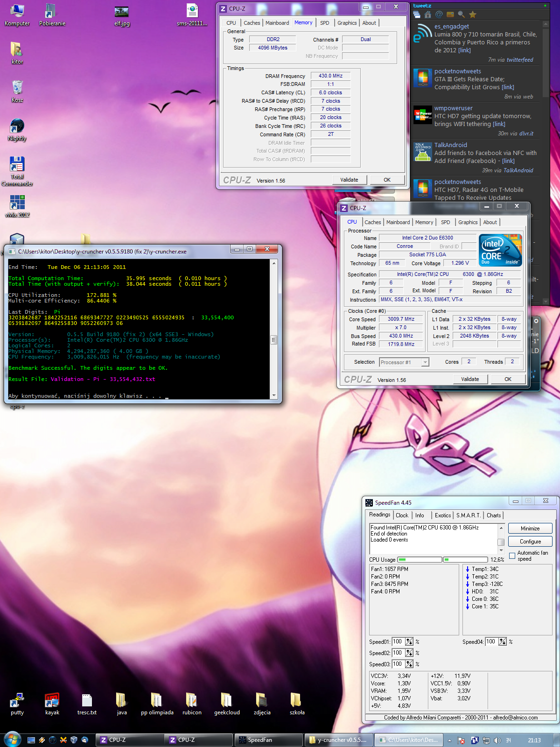Click the TalkAndroid avatar in tweetz
This screenshot has width=560, height=747.
tap(423, 152)
